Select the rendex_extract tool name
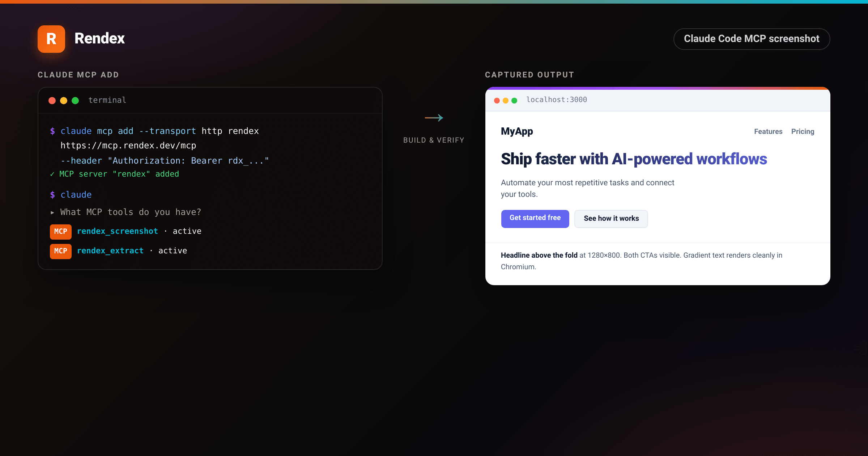Viewport: 868px width, 456px height. tap(110, 251)
